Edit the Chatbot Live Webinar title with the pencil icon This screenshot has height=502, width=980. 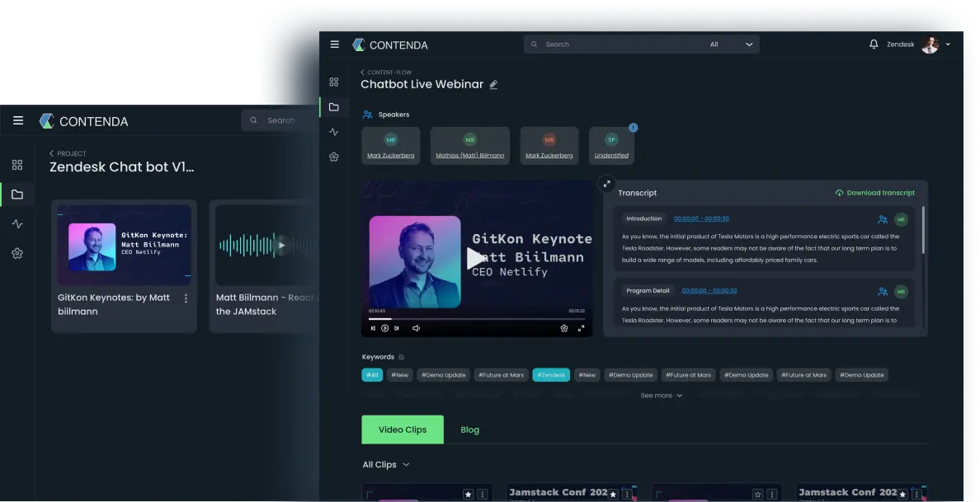click(x=494, y=84)
